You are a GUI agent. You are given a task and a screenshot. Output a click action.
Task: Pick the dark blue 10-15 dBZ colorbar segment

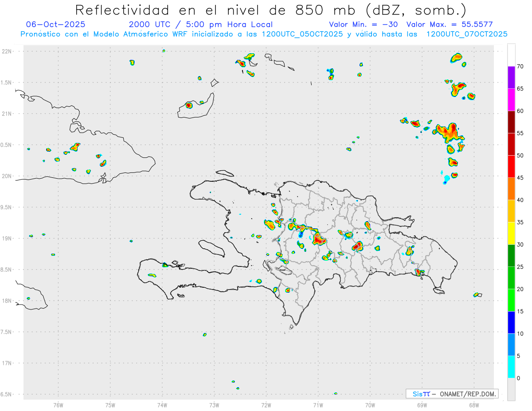[511, 322]
